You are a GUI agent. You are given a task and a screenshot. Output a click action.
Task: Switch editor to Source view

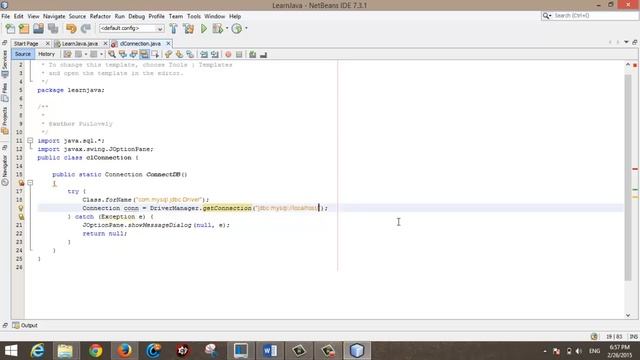pyautogui.click(x=23, y=54)
